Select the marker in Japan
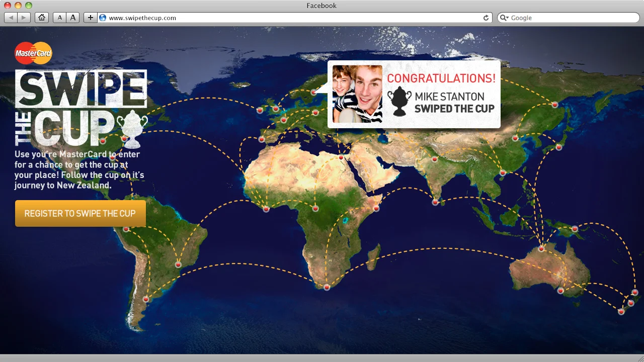Viewport: 644px width, 362px height. point(558,147)
